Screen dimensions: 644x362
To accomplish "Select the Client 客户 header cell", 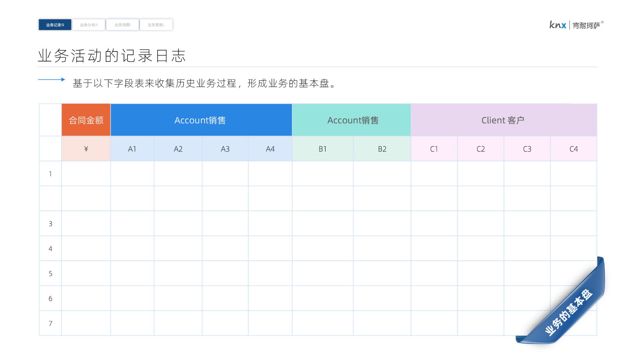I will click(x=503, y=120).
